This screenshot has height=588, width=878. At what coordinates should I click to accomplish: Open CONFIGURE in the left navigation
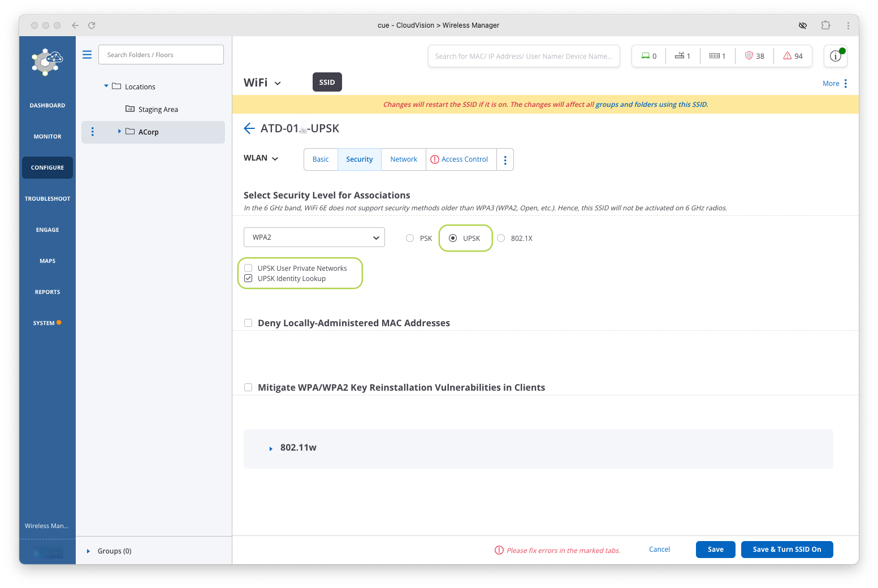pyautogui.click(x=47, y=168)
